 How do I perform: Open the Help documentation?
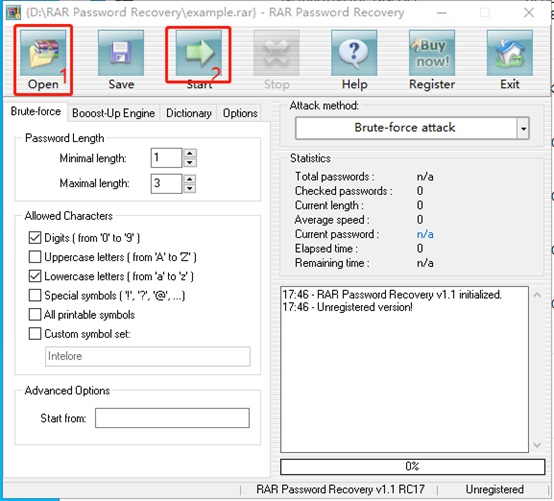(x=354, y=59)
